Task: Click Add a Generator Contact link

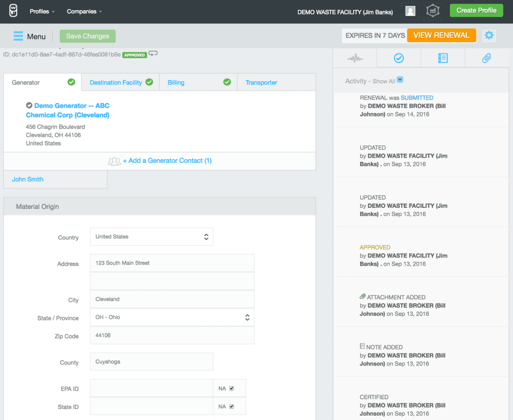Action: point(167,161)
